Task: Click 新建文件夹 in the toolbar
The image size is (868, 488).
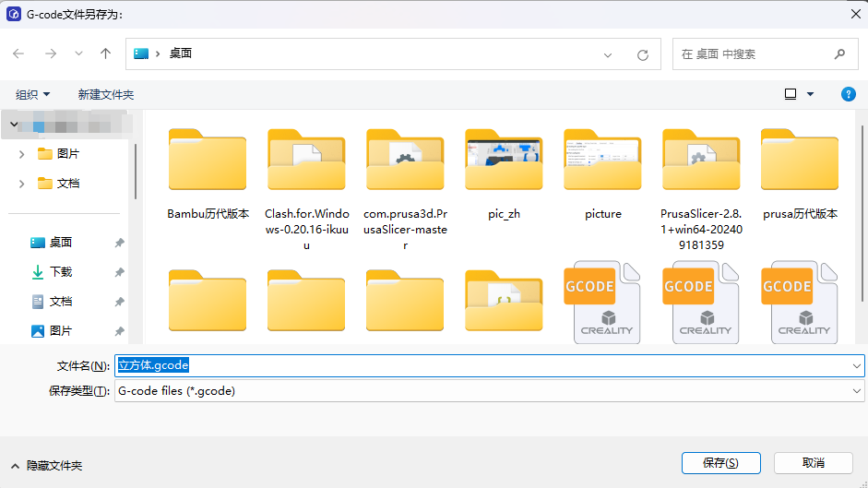Action: tap(105, 94)
